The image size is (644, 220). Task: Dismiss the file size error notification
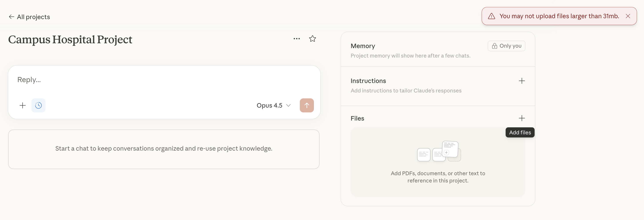tap(628, 16)
